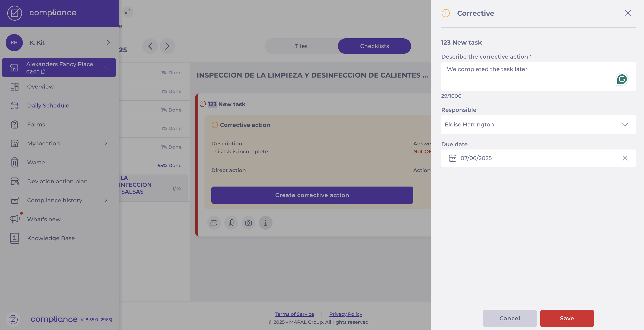This screenshot has height=330, width=644.
Task: Click the paperclip attachment icon
Action: pyautogui.click(x=231, y=223)
